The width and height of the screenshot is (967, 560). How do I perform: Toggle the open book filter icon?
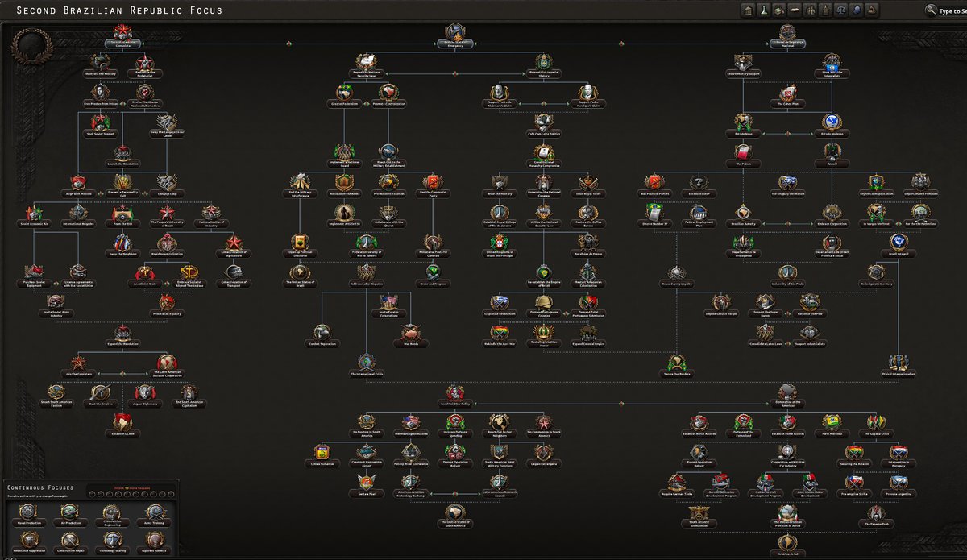(x=793, y=10)
